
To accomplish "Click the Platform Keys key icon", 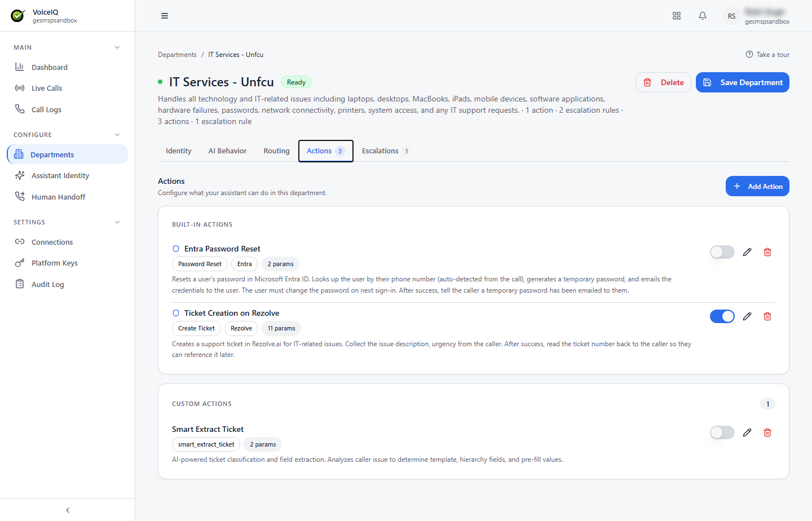I will [x=20, y=263].
